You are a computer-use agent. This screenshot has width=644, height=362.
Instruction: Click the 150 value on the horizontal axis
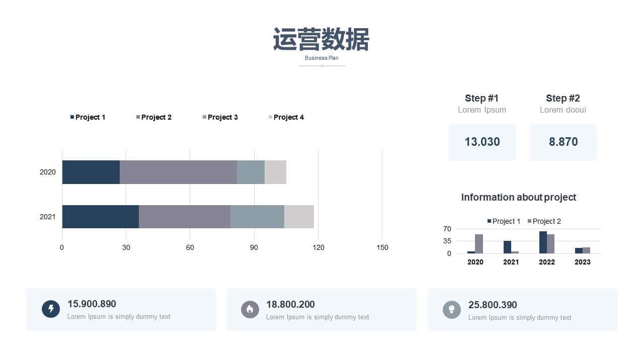[382, 247]
